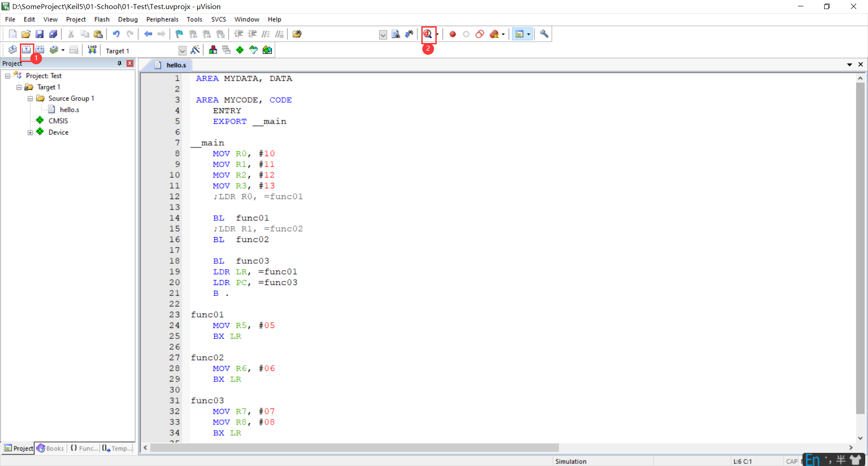Start/Stop Debug Session icon
The image size is (868, 466).
(427, 34)
